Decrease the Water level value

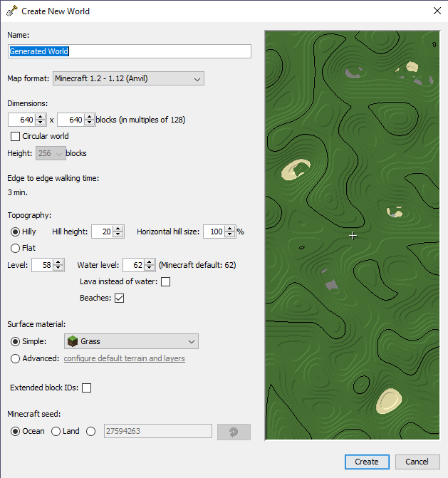pyautogui.click(x=149, y=268)
